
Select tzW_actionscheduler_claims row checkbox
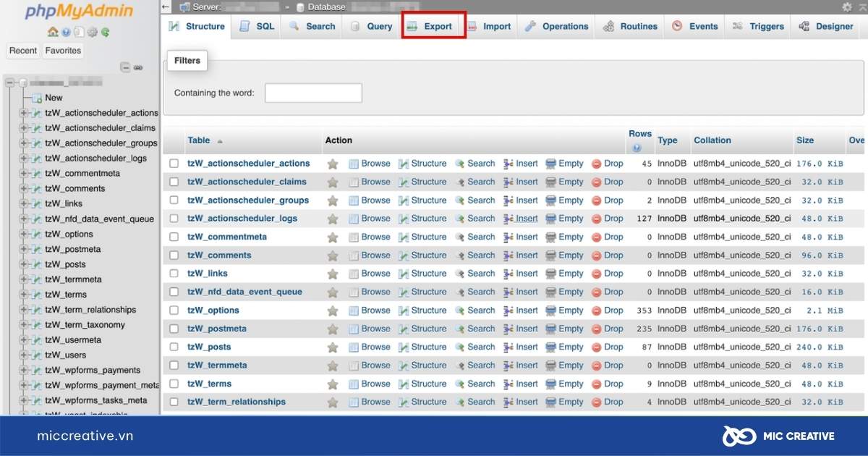[174, 182]
